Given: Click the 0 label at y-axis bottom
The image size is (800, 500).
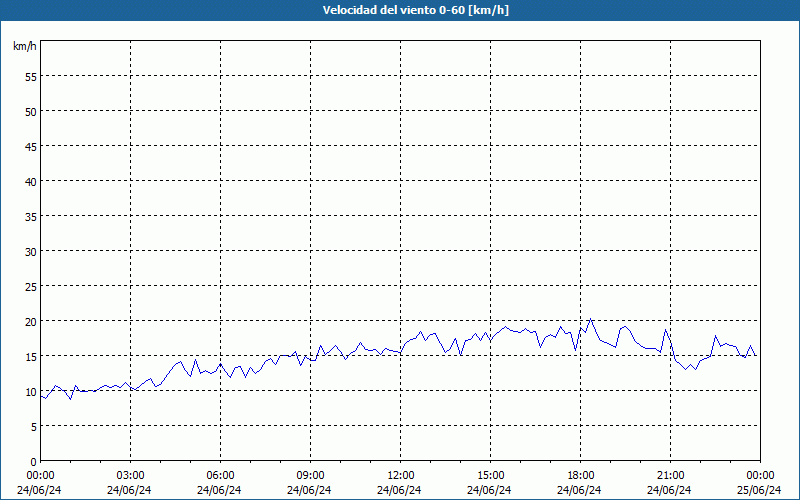Looking at the screenshot, I should (34, 461).
